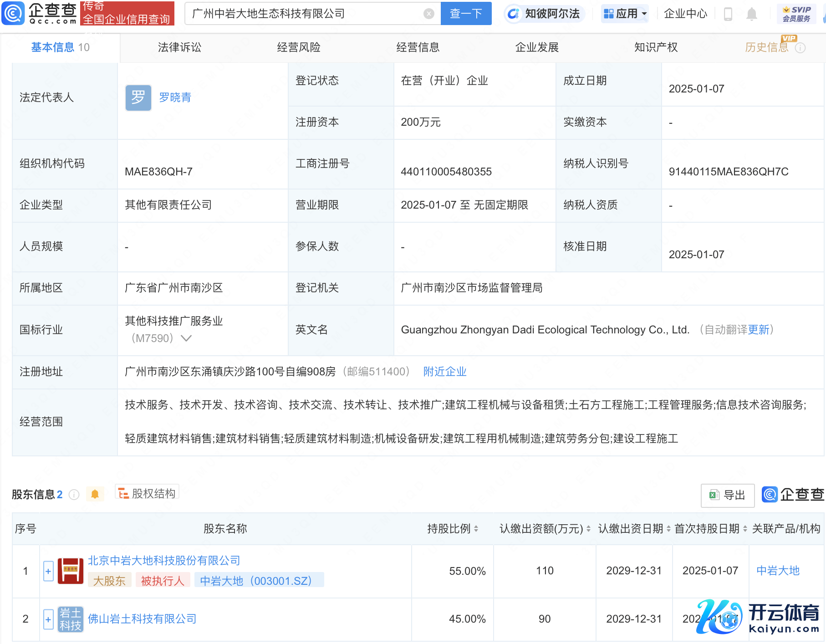Open the mobile phone app icon

[x=728, y=14]
